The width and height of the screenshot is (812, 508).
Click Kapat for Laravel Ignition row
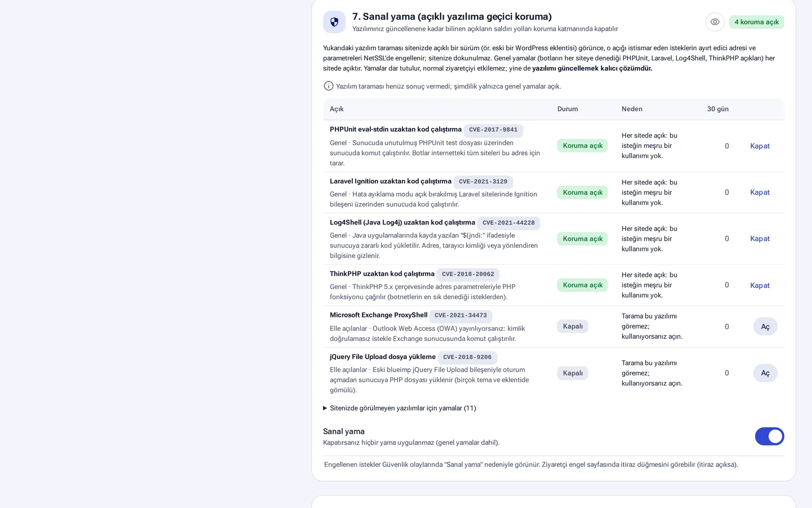760,192
